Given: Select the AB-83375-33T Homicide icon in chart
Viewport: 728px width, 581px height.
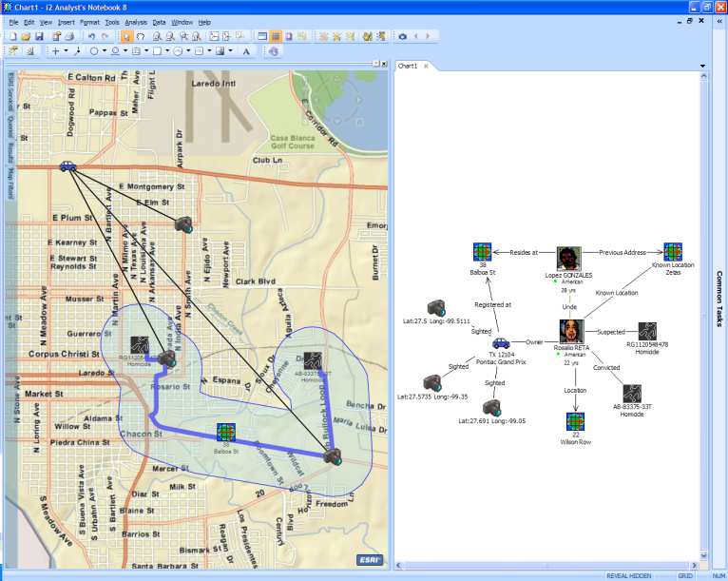Looking at the screenshot, I should pos(632,394).
